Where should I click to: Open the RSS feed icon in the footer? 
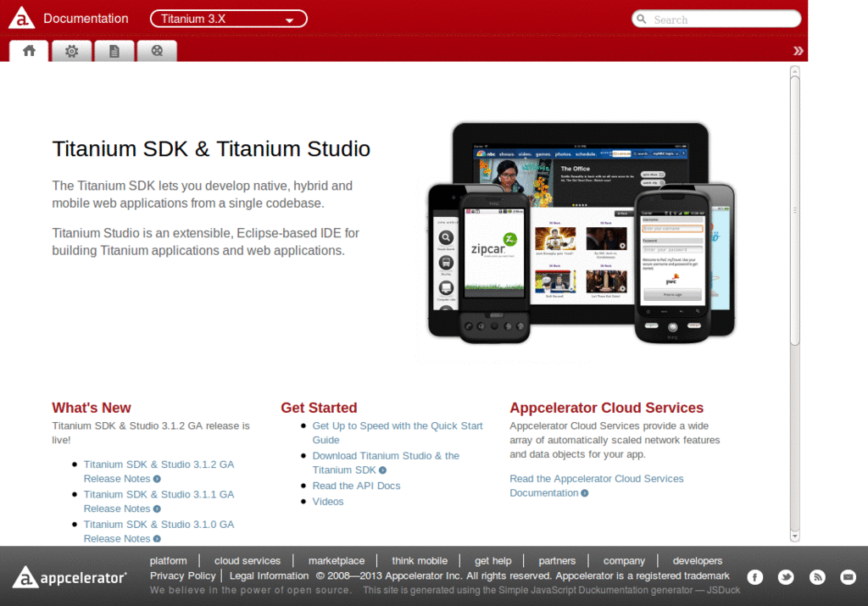817,577
